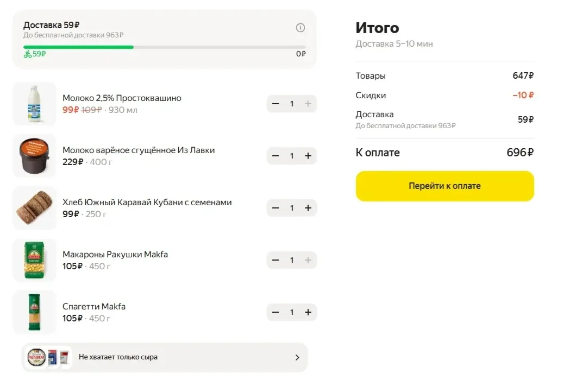Click the green bicycle courier icon
570x392 pixels.
point(28,54)
